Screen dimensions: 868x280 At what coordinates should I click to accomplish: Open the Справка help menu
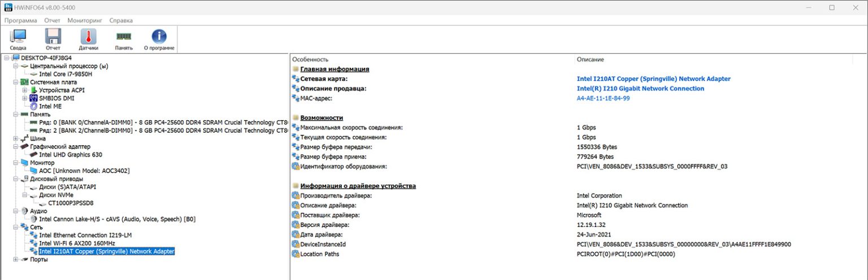point(121,20)
